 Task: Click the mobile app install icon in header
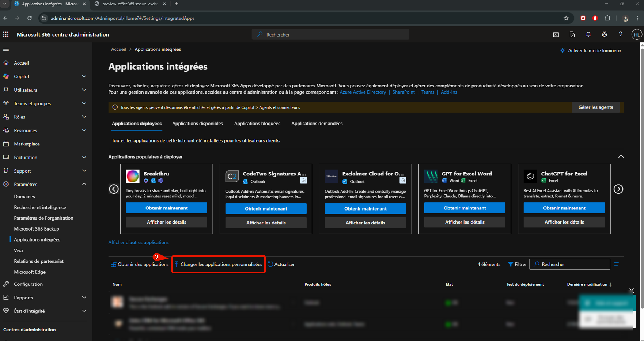point(572,34)
